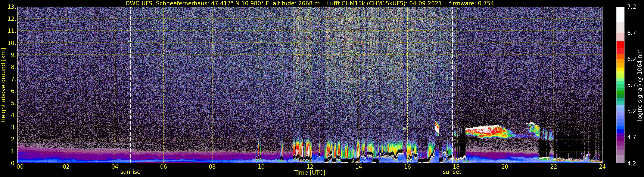Viewport: 644px width, 177px height.
Task: Click the time tick label '20'
Action: coord(505,167)
